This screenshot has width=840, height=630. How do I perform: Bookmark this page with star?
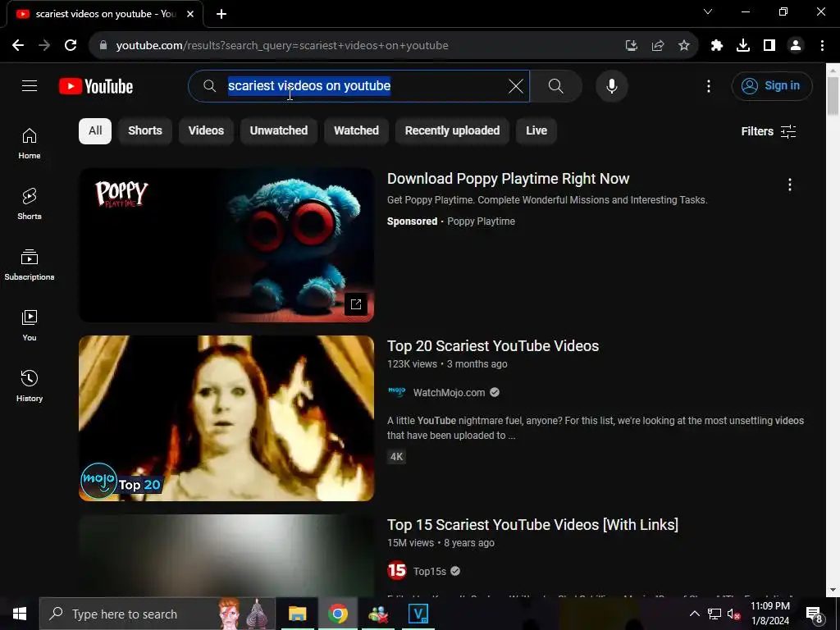click(684, 46)
